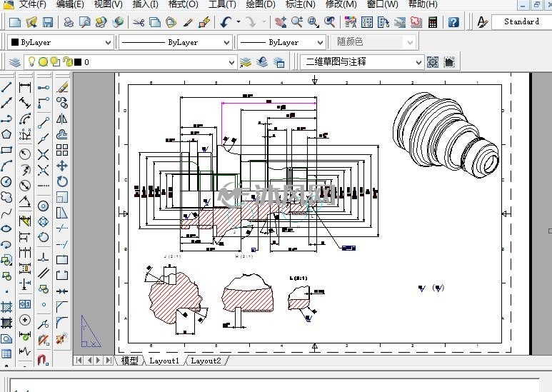Switch to the Layout2 tab
The height and width of the screenshot is (392, 552).
pos(206,361)
